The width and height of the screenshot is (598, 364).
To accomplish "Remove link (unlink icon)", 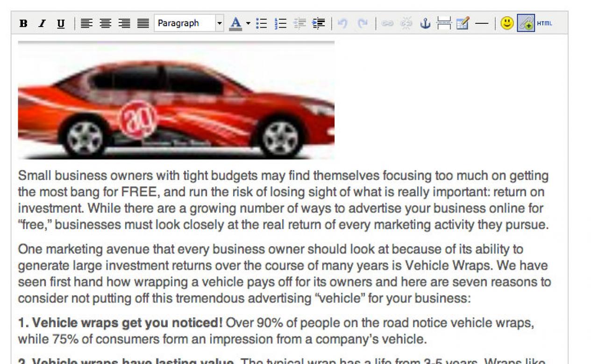I will click(406, 23).
